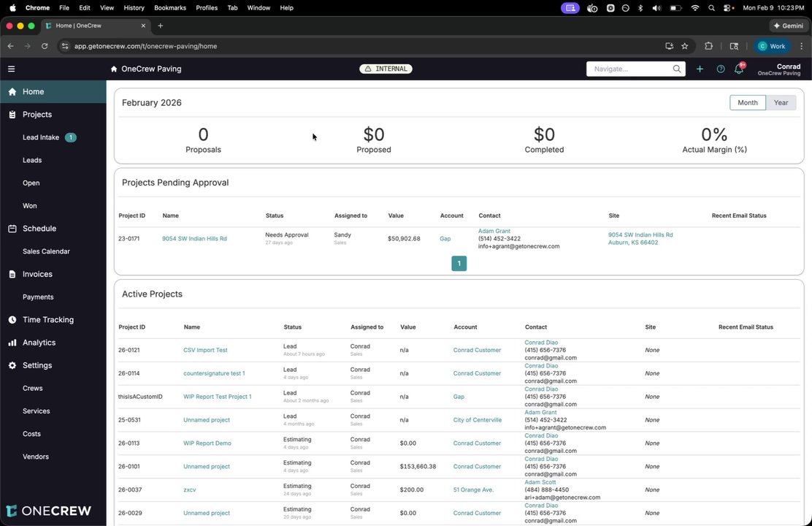Open macOS Control Center icon
The width and height of the screenshot is (812, 526).
[x=729, y=8]
